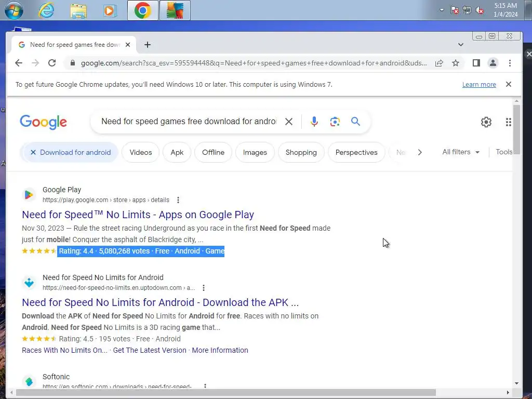Bookmark this page with the star

(x=456, y=63)
